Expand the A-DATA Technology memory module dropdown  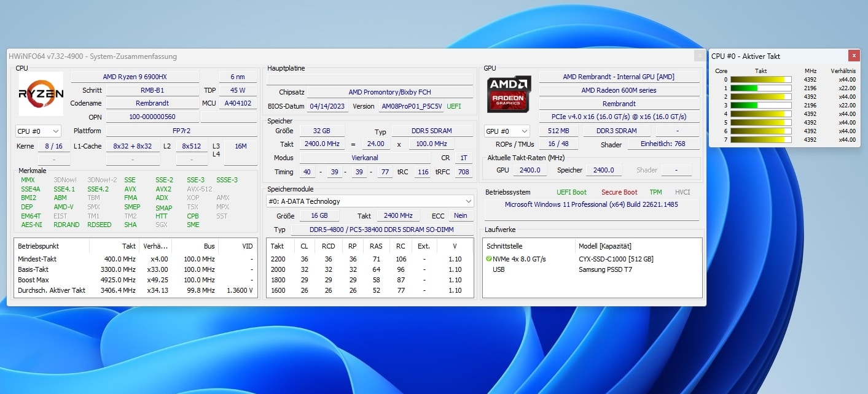469,201
